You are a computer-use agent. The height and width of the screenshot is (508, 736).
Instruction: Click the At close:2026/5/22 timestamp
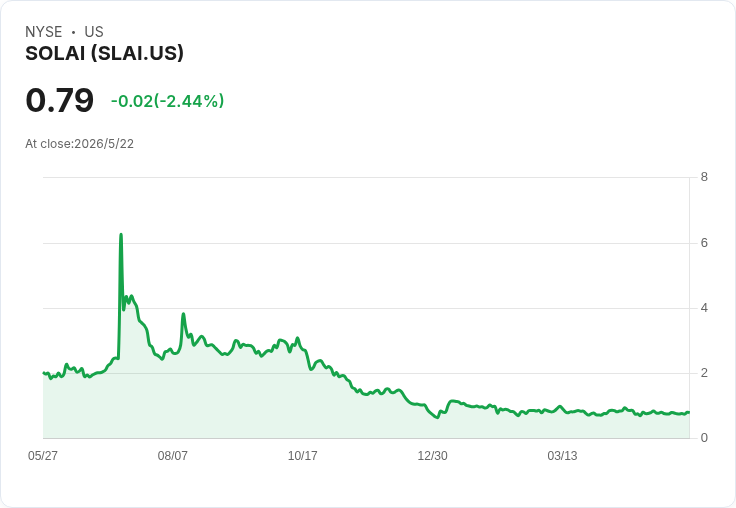tap(79, 144)
